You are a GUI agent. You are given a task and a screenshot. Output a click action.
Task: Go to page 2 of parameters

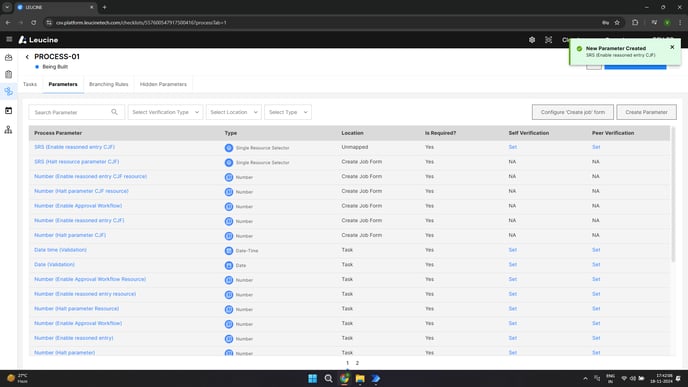(357, 363)
